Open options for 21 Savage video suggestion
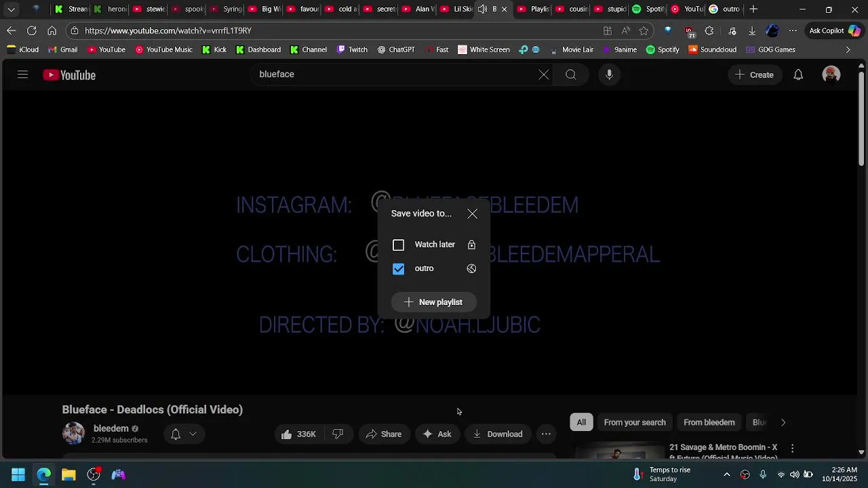The width and height of the screenshot is (868, 488). (792, 448)
